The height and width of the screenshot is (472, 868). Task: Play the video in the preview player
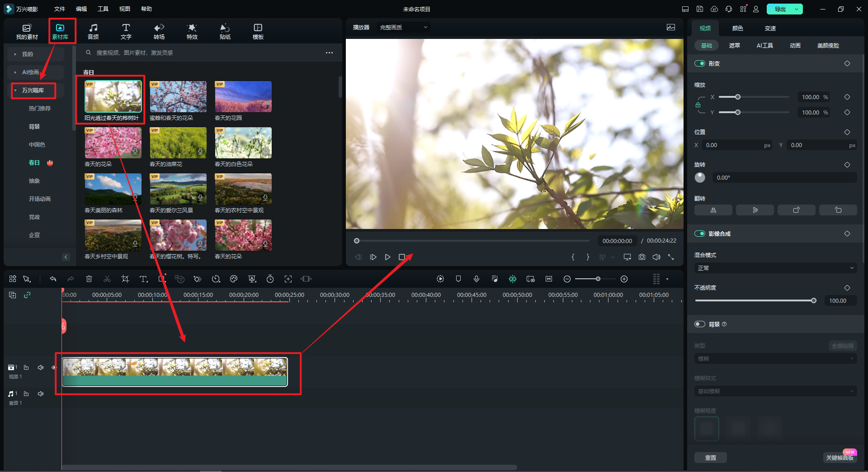387,257
